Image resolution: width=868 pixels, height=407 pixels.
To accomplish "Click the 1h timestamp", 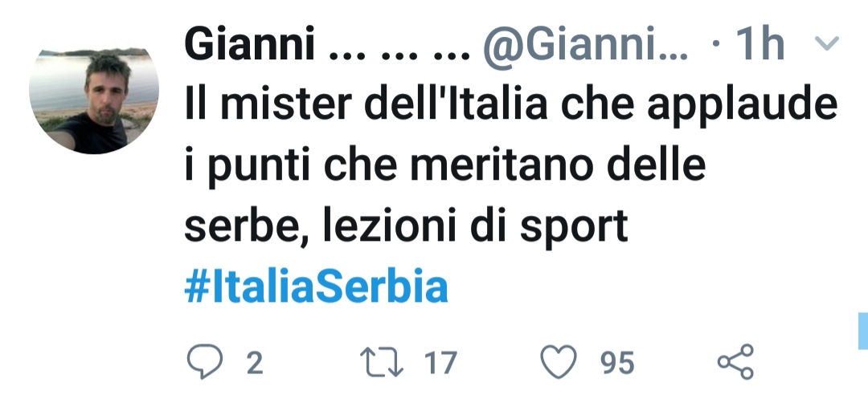I will coord(759,46).
